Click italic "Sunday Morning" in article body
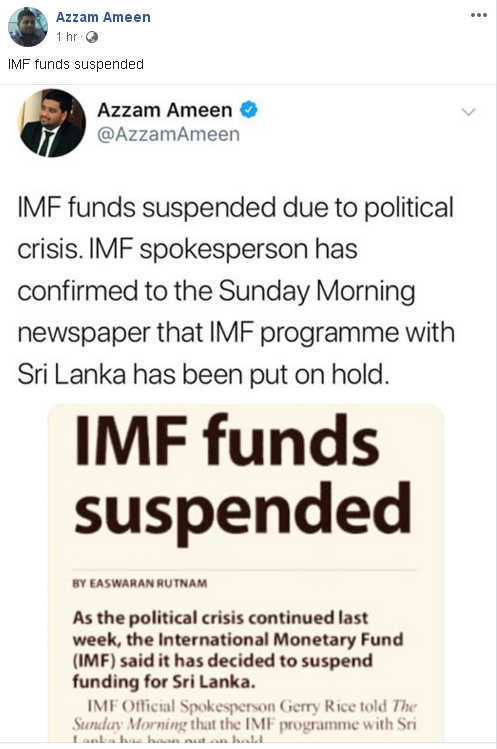This screenshot has height=749, width=497. tap(130, 725)
